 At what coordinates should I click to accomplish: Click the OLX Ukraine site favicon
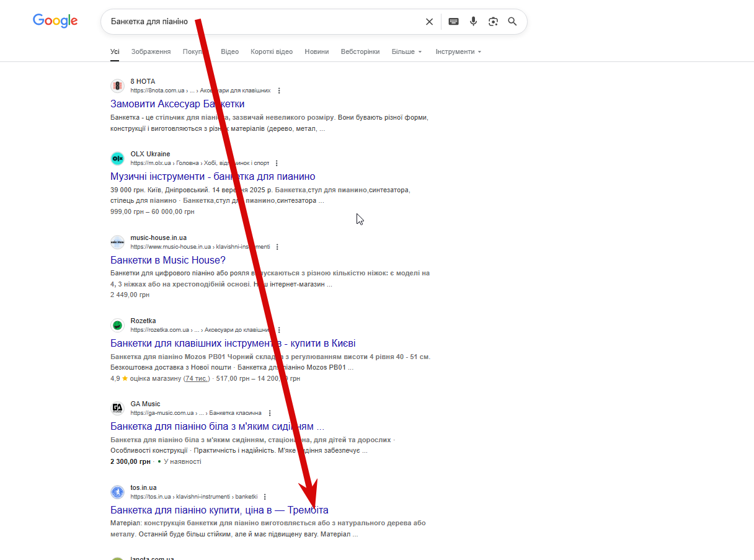coord(117,159)
